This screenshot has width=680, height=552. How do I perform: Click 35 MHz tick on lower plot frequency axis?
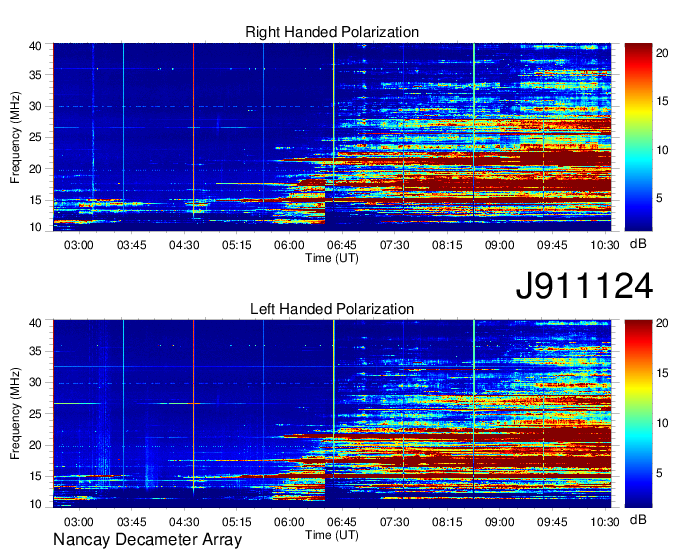click(x=36, y=351)
